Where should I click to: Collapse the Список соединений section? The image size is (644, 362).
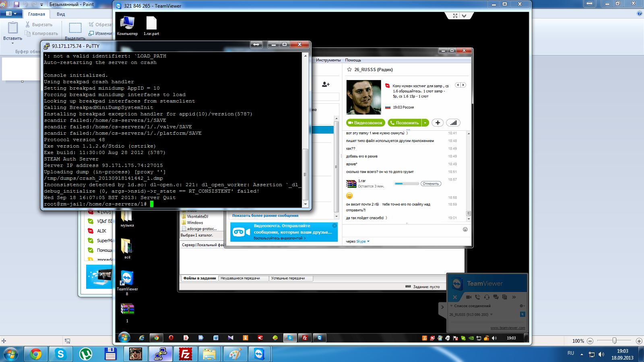[451, 306]
